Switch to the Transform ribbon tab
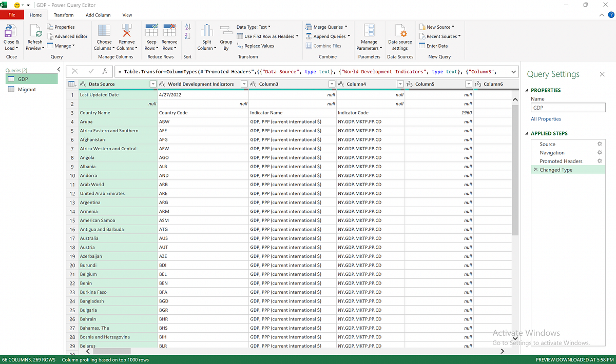616x364 pixels. 63,15
